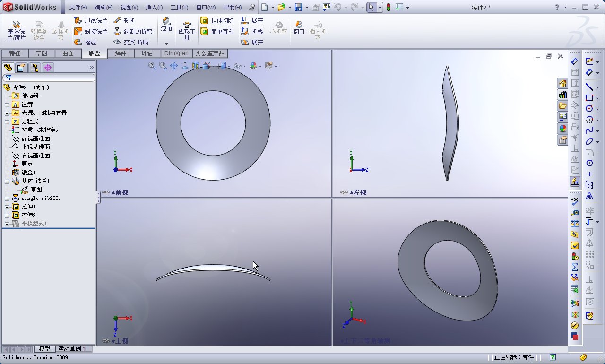The image size is (605, 364).
Task: Expand the single rib2001 feature node
Action: pos(7,198)
